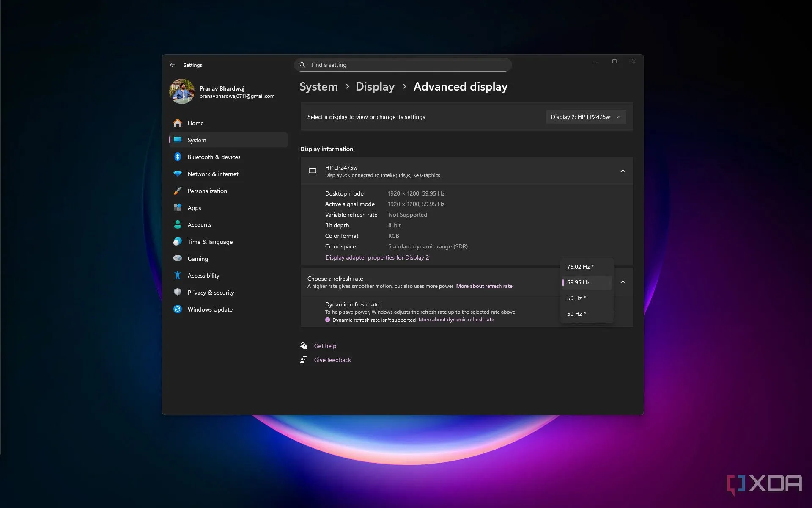Click the Get help headset icon
This screenshot has height=508, width=812.
(x=304, y=346)
